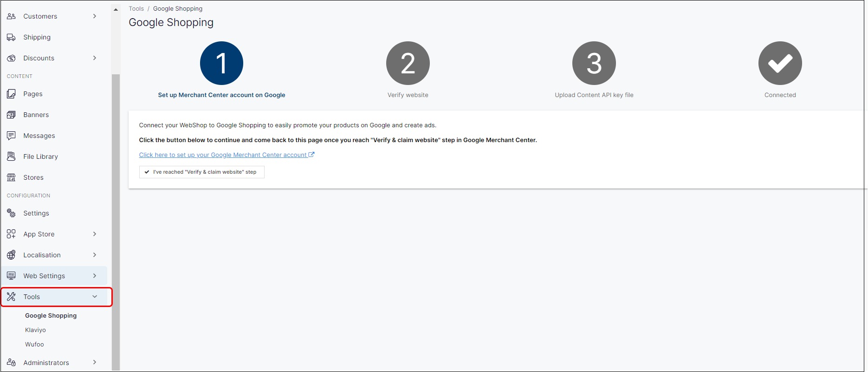Click Tools in the breadcrumb
The width and height of the screenshot is (868, 372).
click(136, 8)
